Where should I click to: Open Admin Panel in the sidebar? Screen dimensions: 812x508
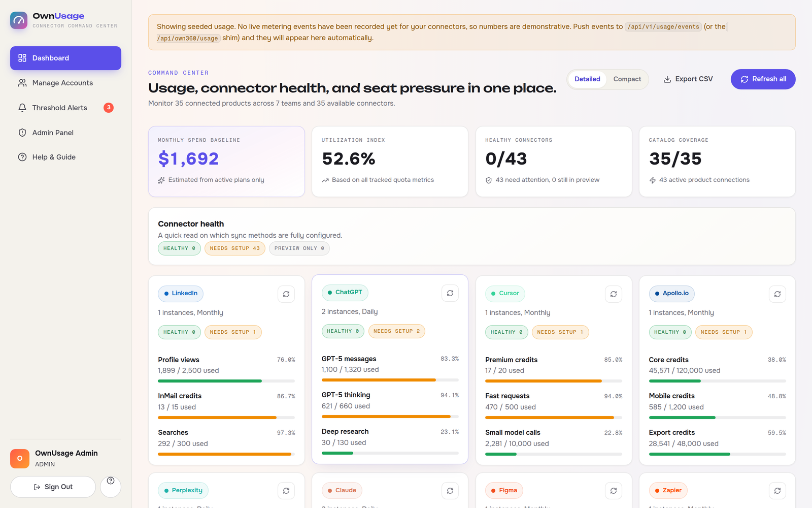[x=65, y=133]
